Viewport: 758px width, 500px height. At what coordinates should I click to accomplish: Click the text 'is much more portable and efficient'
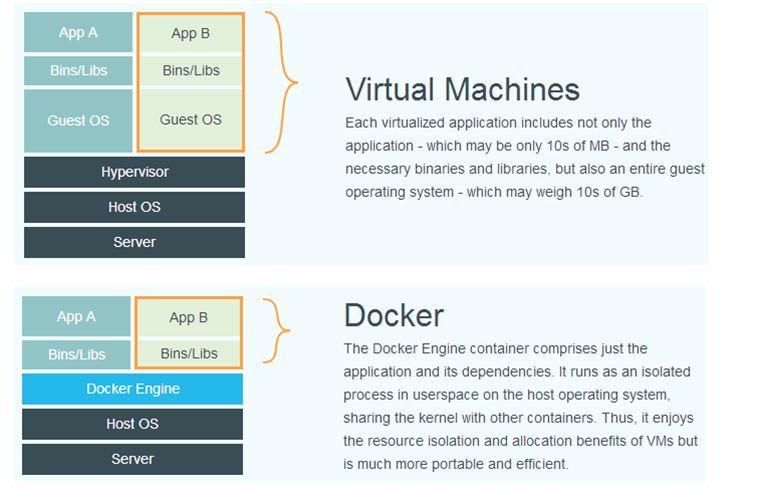455,464
